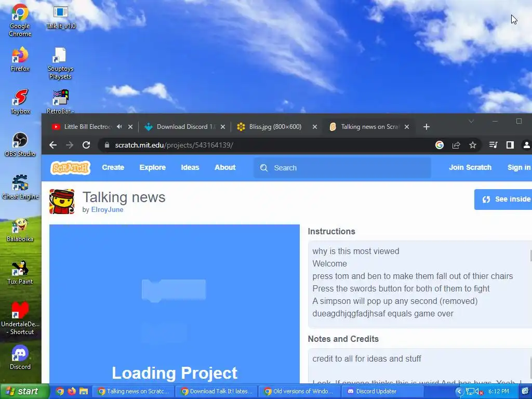Switch to Talking news on Scratch taskbar item

(134, 391)
